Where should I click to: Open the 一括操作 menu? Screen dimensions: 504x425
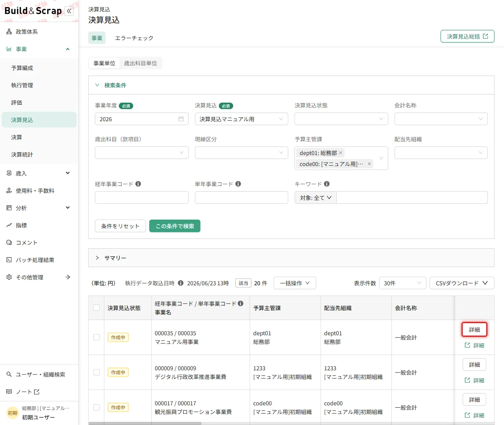pos(295,283)
